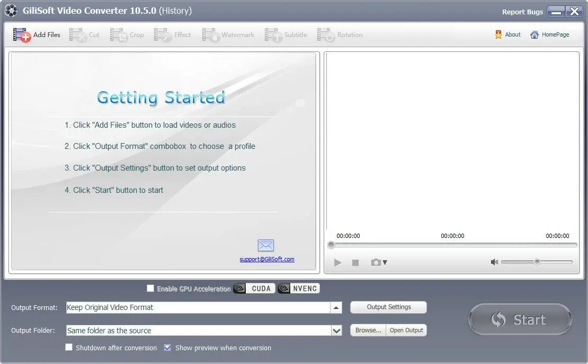This screenshot has height=364, width=588.
Task: Click the right 00:00:00 end time label
Action: click(x=557, y=236)
